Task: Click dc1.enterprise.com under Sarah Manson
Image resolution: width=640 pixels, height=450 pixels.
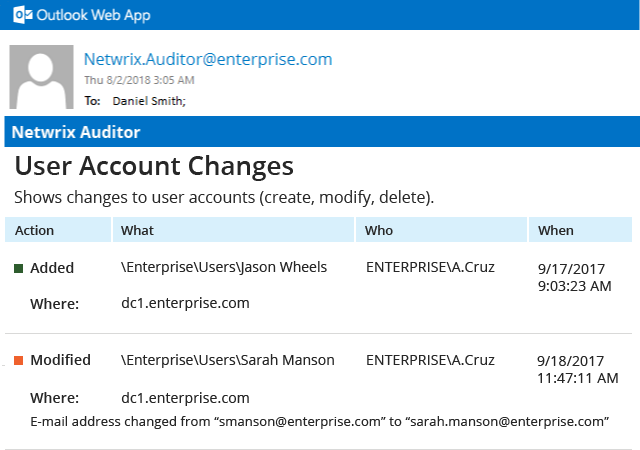Action: [185, 398]
